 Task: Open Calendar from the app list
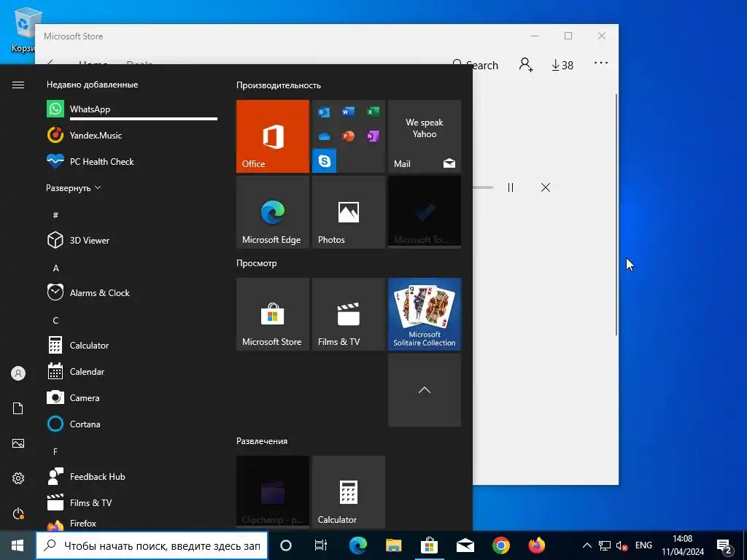coord(132,371)
